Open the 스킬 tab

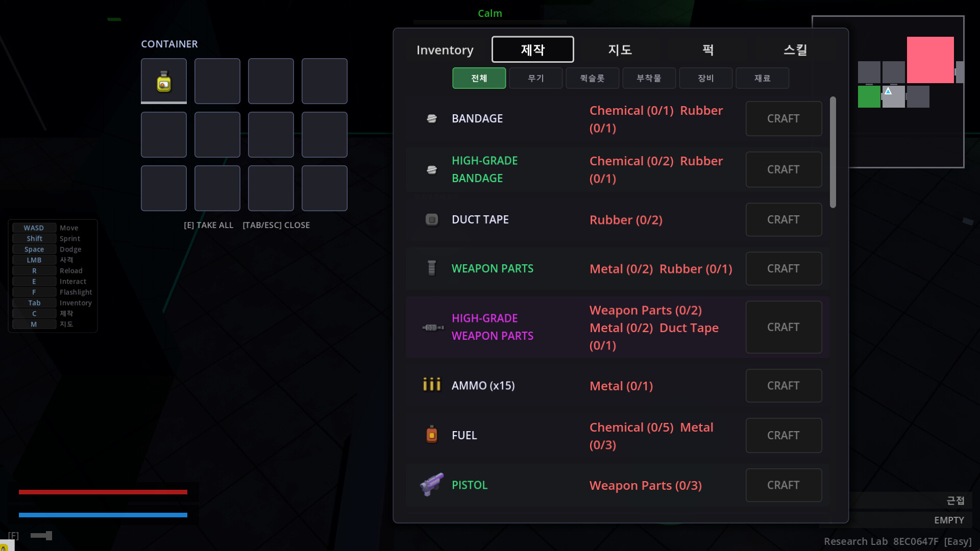pos(795,49)
